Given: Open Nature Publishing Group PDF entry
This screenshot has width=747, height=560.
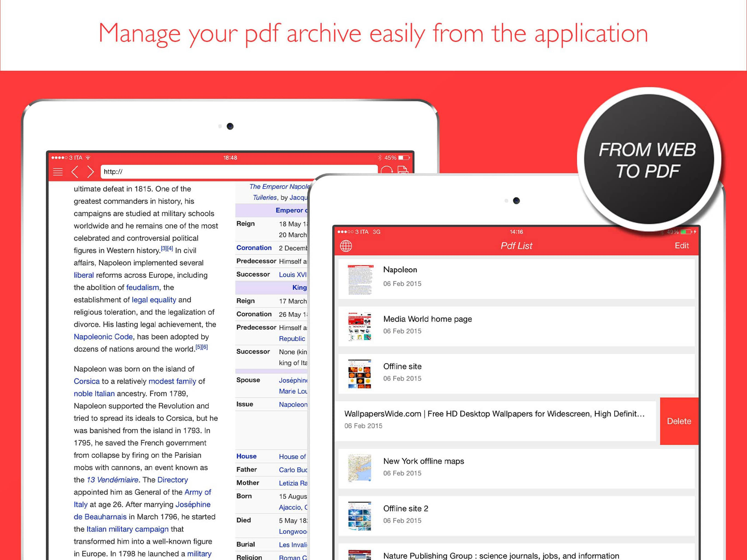Looking at the screenshot, I should (x=501, y=555).
